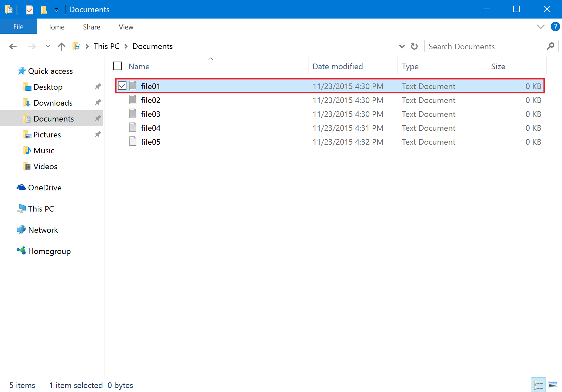Screen dimensions: 562x392
Task: Click the pin icon next to Pictures
Action: point(98,134)
